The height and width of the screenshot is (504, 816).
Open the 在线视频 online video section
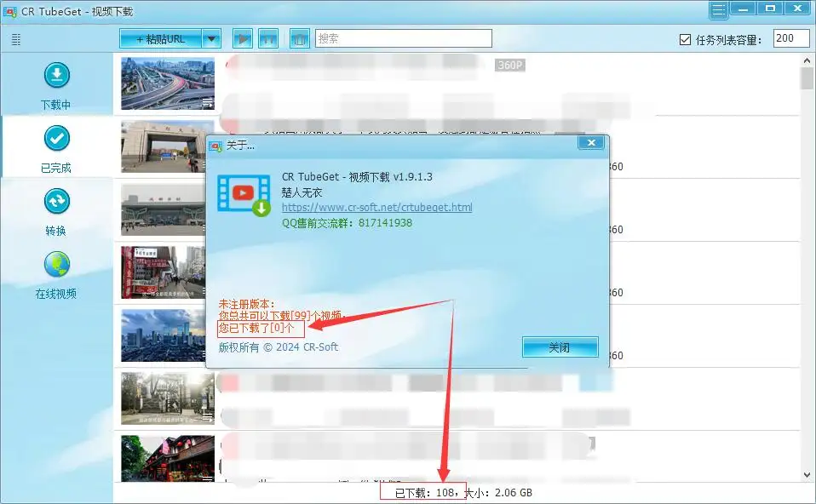pyautogui.click(x=56, y=276)
